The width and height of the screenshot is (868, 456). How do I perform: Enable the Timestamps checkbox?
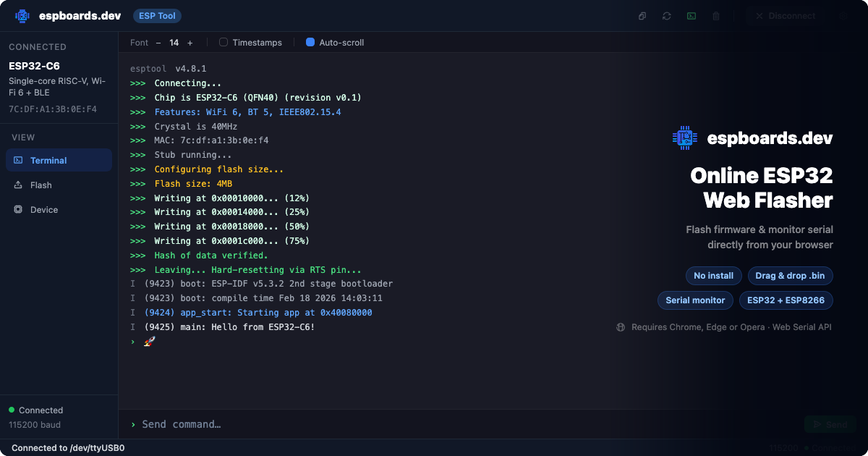(224, 43)
